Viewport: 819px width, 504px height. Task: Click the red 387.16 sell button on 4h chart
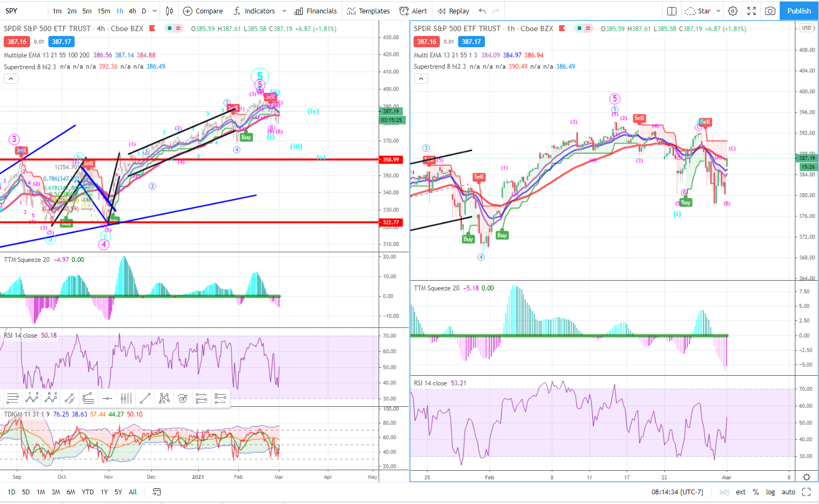click(17, 41)
